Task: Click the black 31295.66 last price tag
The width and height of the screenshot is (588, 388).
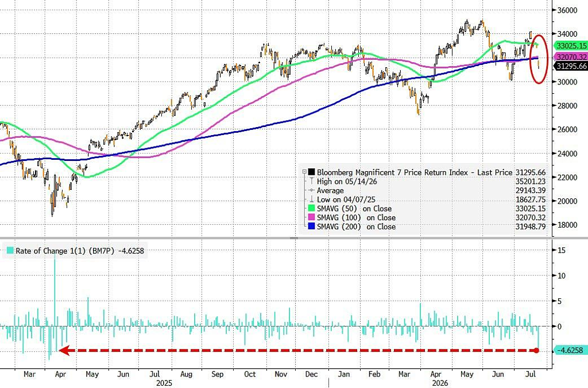Action: point(571,67)
